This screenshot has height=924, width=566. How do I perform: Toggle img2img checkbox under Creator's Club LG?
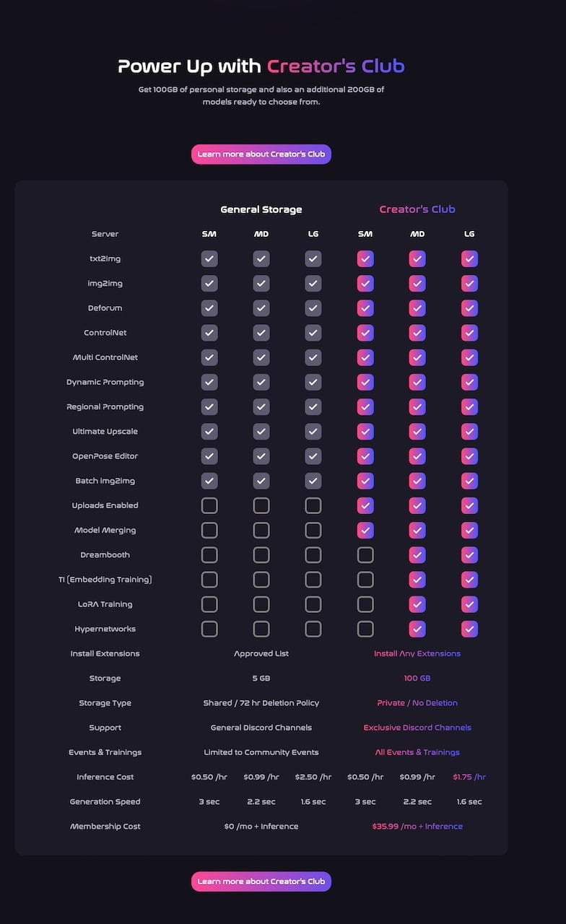[469, 284]
